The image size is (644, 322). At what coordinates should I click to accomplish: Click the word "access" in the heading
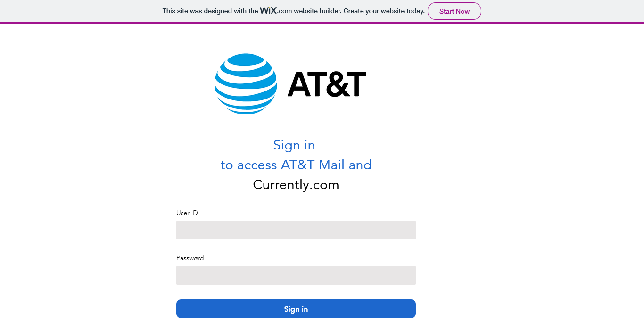tap(257, 165)
